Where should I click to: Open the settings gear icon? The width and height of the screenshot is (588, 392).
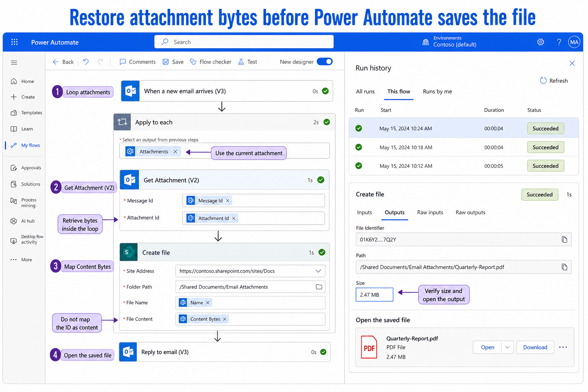541,42
